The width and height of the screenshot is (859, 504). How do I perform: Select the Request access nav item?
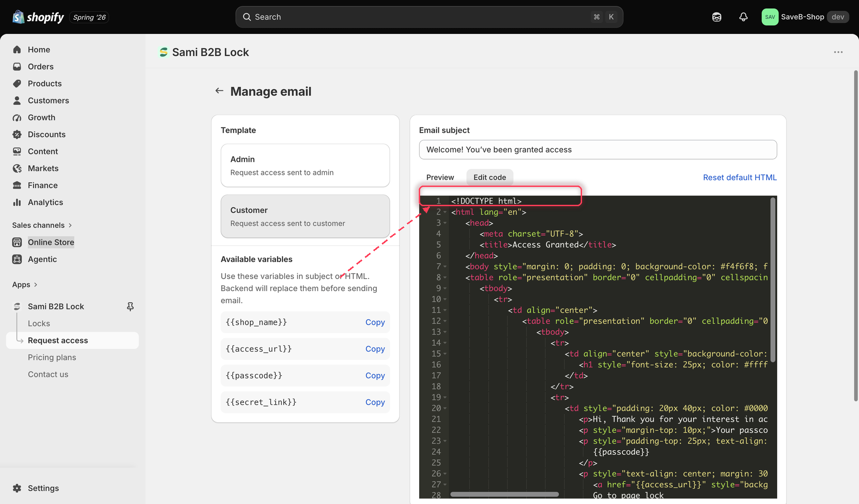pyautogui.click(x=72, y=340)
